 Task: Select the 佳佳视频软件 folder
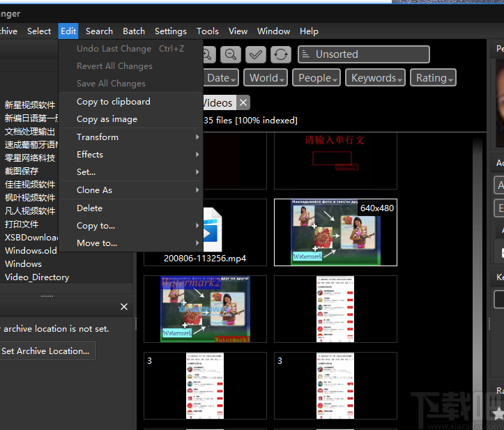[x=30, y=185]
